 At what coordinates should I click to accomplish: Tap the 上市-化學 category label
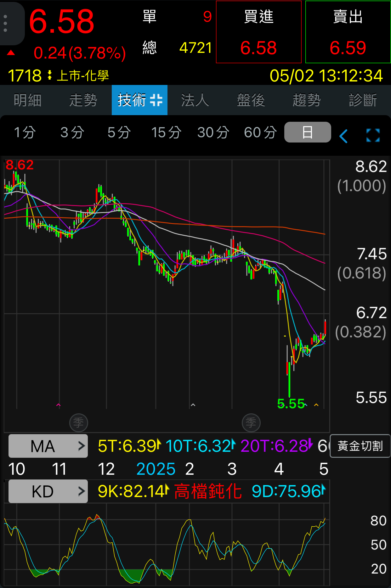(83, 76)
